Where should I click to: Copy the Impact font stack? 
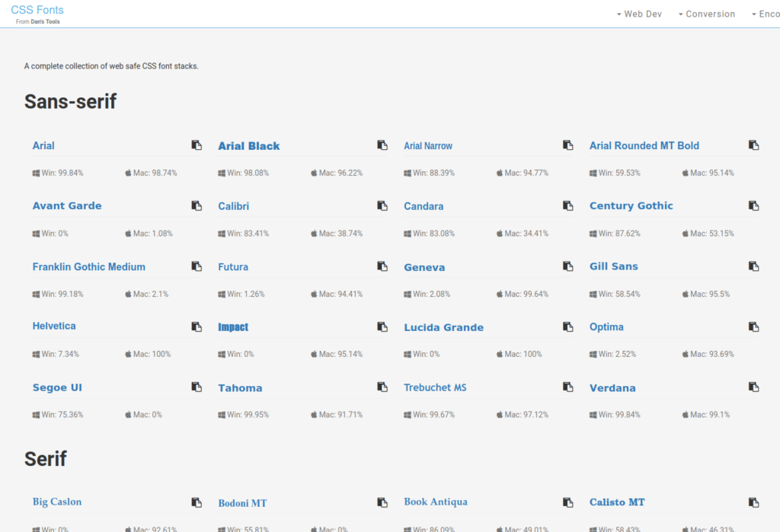[x=382, y=327]
